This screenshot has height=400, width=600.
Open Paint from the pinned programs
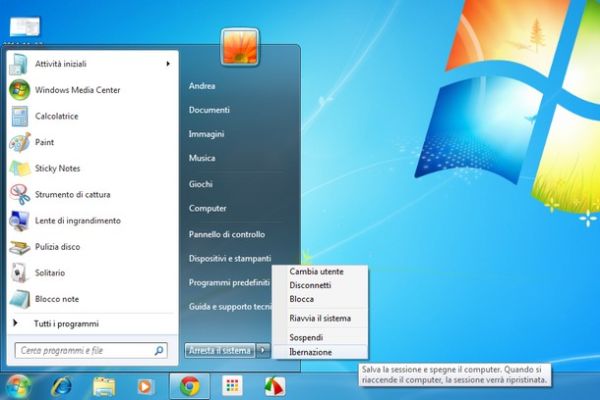pos(44,142)
